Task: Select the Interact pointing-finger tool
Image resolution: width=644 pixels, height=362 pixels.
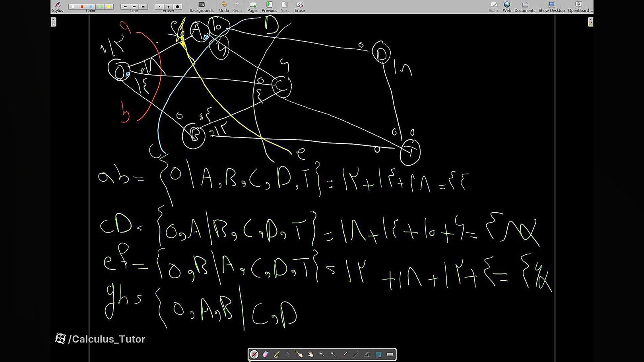Action: [x=299, y=354]
